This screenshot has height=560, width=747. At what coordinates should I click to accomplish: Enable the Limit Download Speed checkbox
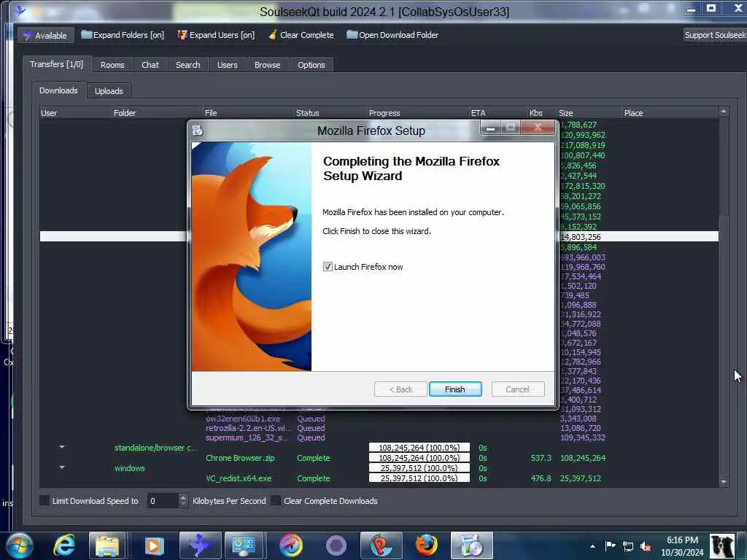44,500
